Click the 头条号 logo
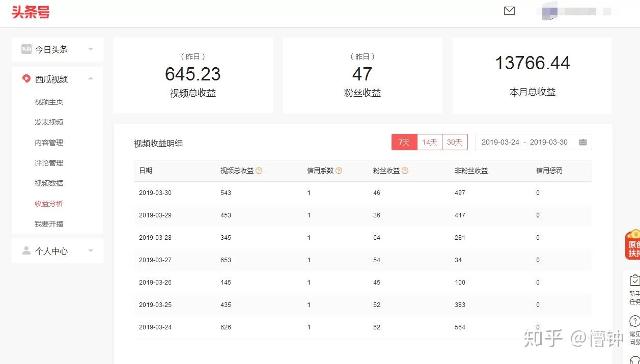The height and width of the screenshot is (364, 640). pos(31,12)
